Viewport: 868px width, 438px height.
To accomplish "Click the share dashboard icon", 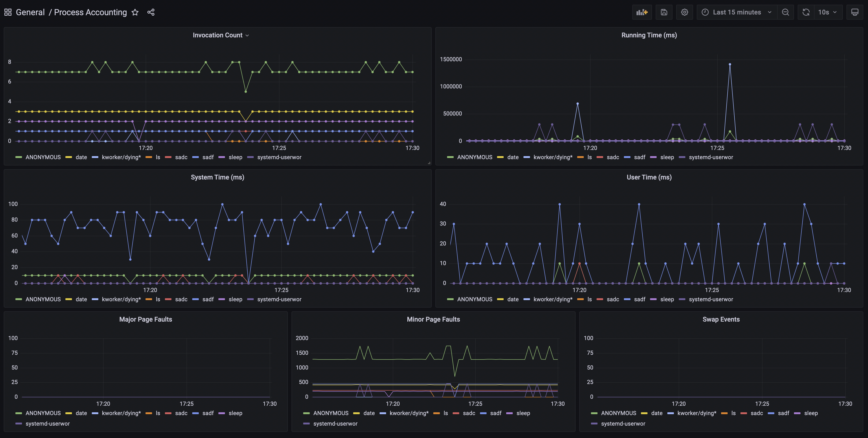I will [151, 12].
